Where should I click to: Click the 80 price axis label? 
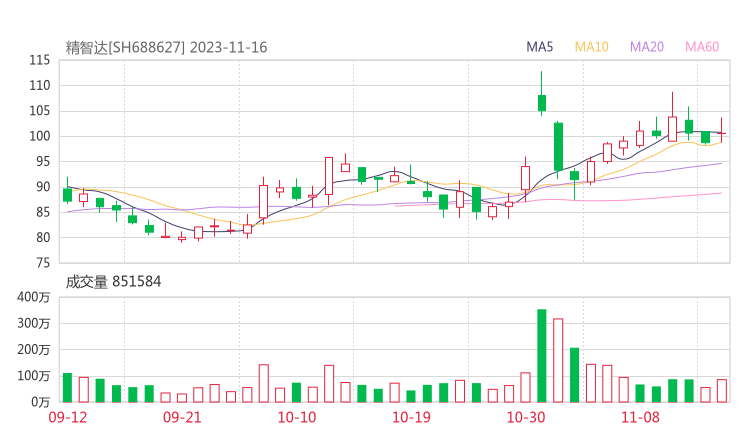pyautogui.click(x=43, y=237)
